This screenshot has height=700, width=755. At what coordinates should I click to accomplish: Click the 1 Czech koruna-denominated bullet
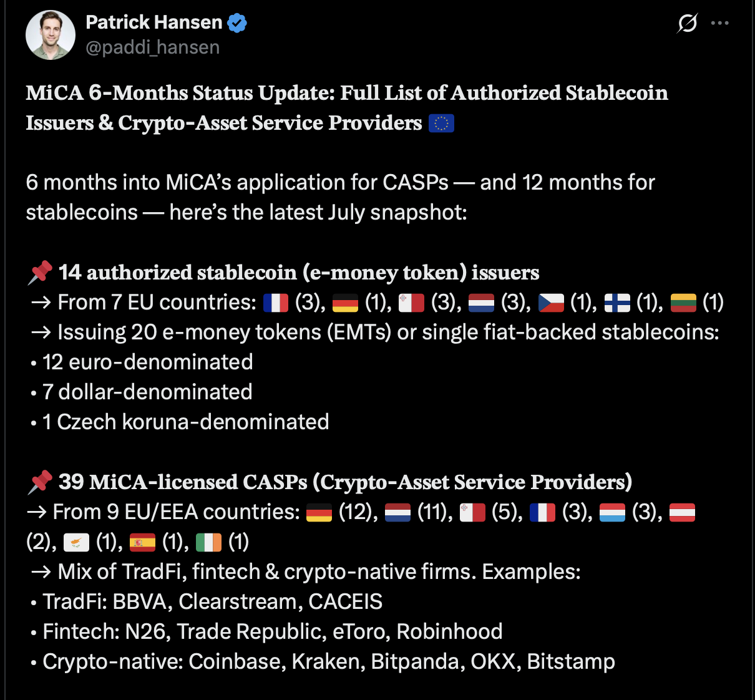tap(180, 422)
